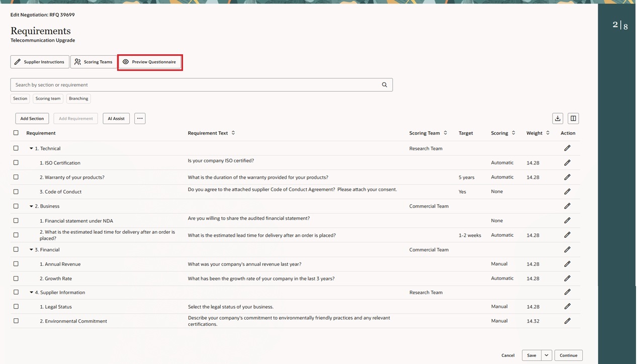Collapse the Supplier Information section
Screen dimensions: 637x364
pos(31,292)
